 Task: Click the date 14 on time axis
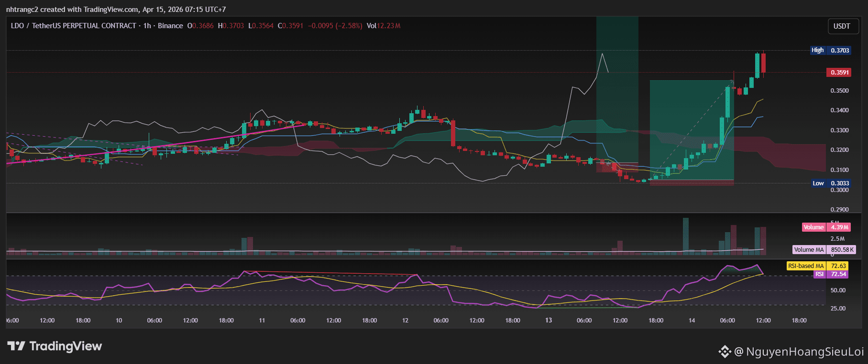tap(692, 321)
